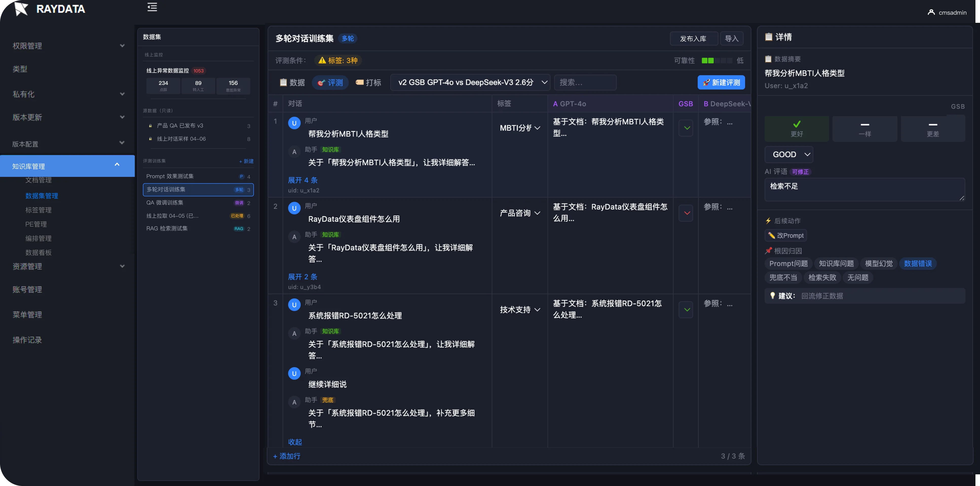The image size is (980, 486).
Task: Expand the 权限管理 sidebar menu
Action: (68, 46)
